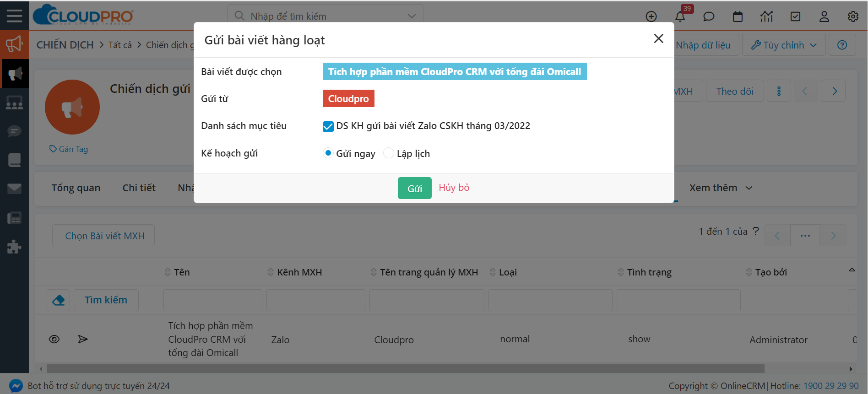The image size is (868, 394).
Task: Click the orange megaphone module icon in sidebar
Action: 14,44
